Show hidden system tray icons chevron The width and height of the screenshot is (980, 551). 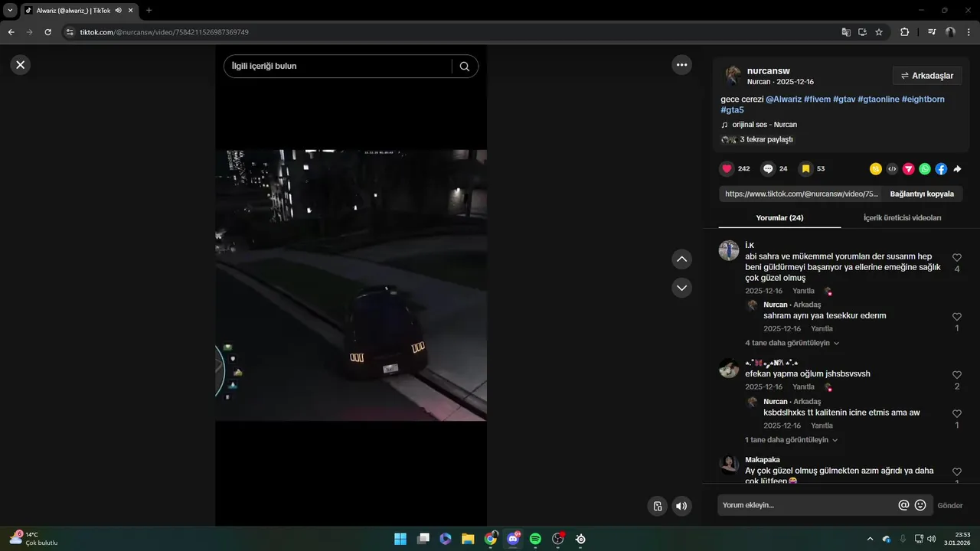(x=870, y=539)
